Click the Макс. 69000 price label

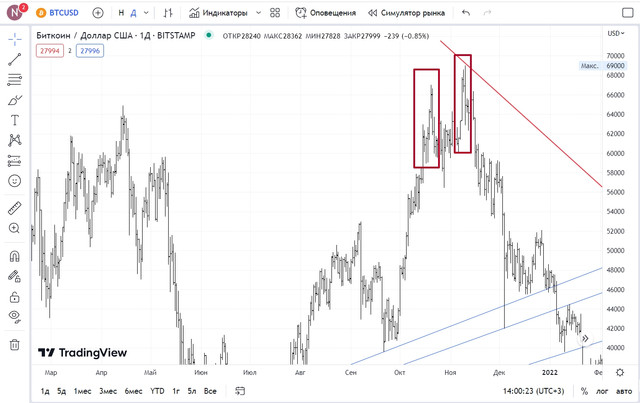tap(602, 65)
